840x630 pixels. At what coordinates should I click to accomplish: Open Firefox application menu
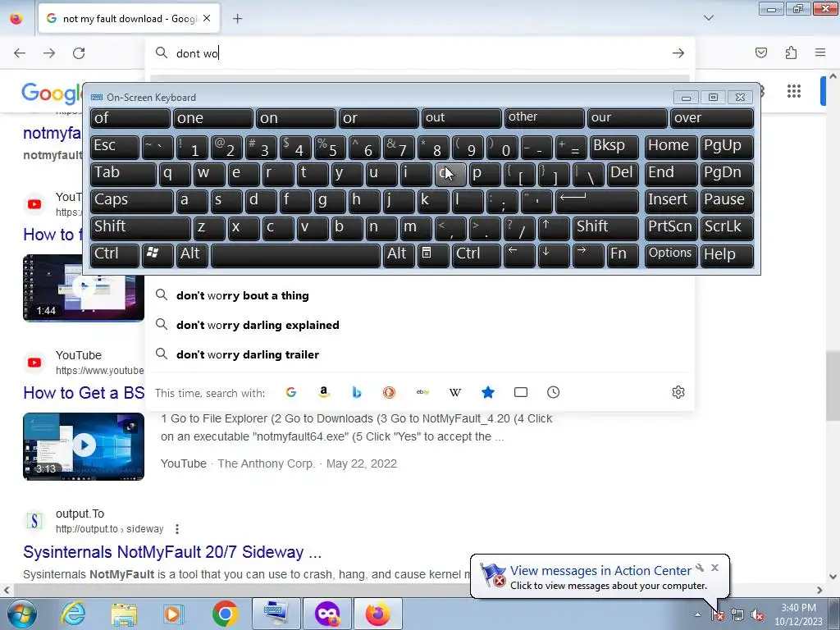pos(820,52)
